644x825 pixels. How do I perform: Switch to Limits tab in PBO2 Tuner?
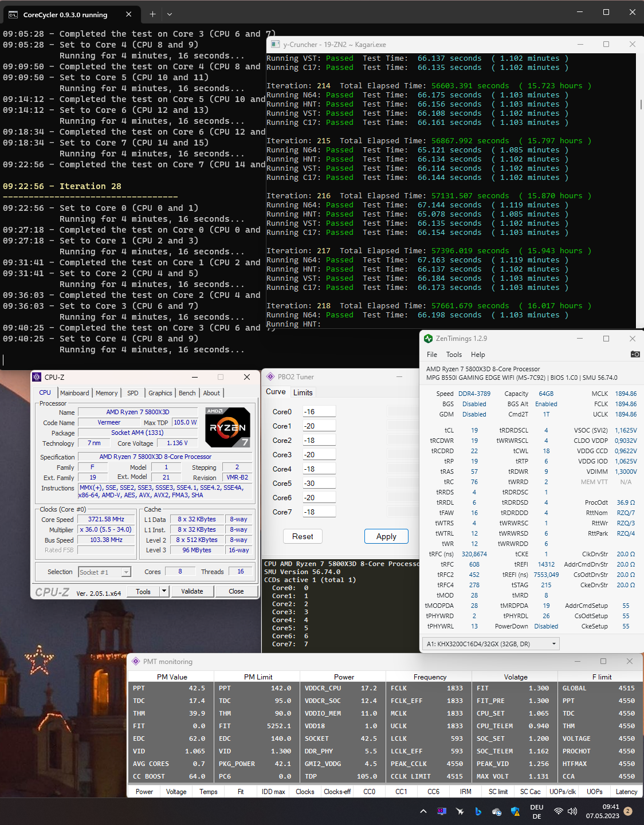tap(303, 392)
